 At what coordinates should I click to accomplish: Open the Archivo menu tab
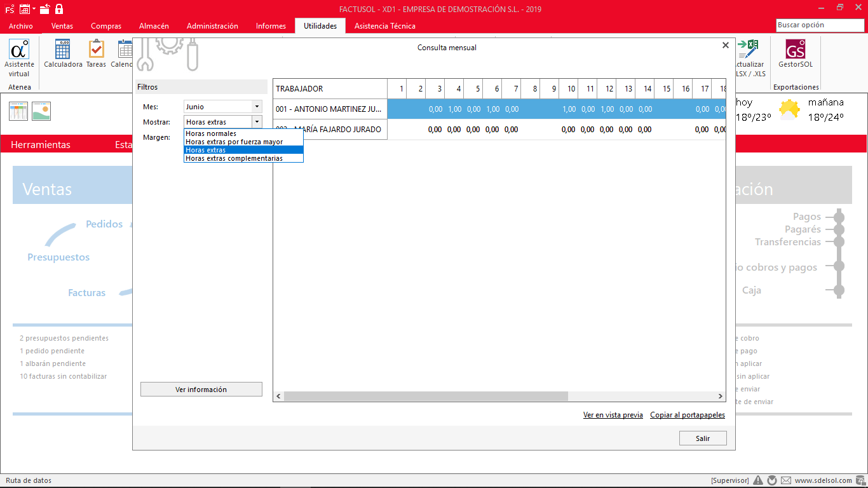coord(21,26)
